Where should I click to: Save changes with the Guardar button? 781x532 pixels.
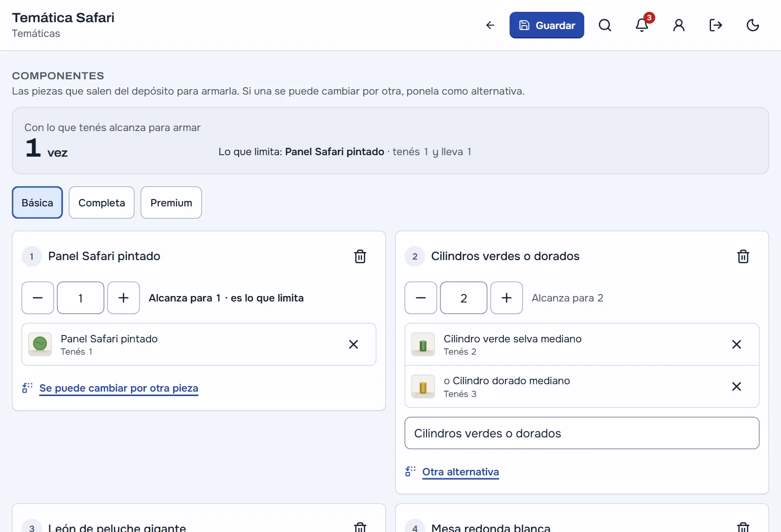[547, 25]
